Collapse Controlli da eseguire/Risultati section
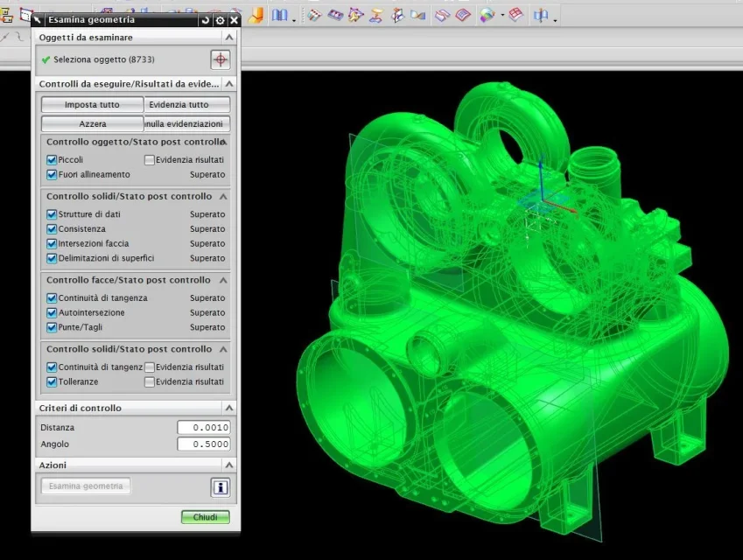This screenshot has width=743, height=560. [229, 84]
